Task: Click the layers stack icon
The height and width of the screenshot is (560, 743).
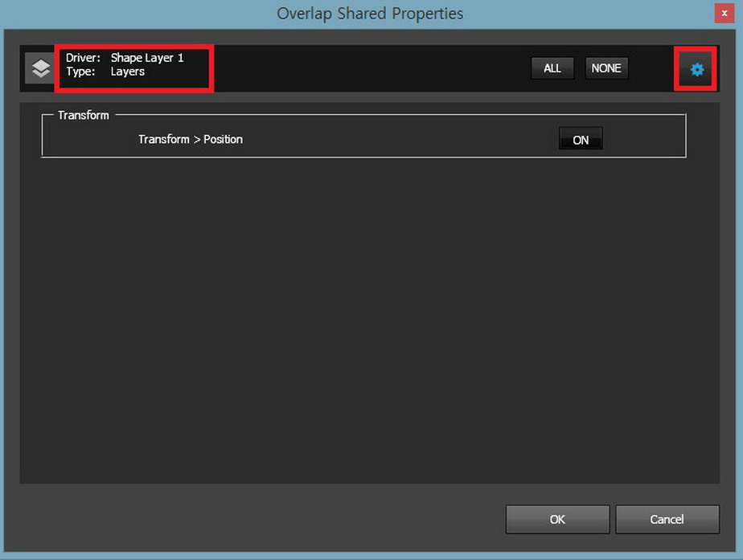Action: 41,68
